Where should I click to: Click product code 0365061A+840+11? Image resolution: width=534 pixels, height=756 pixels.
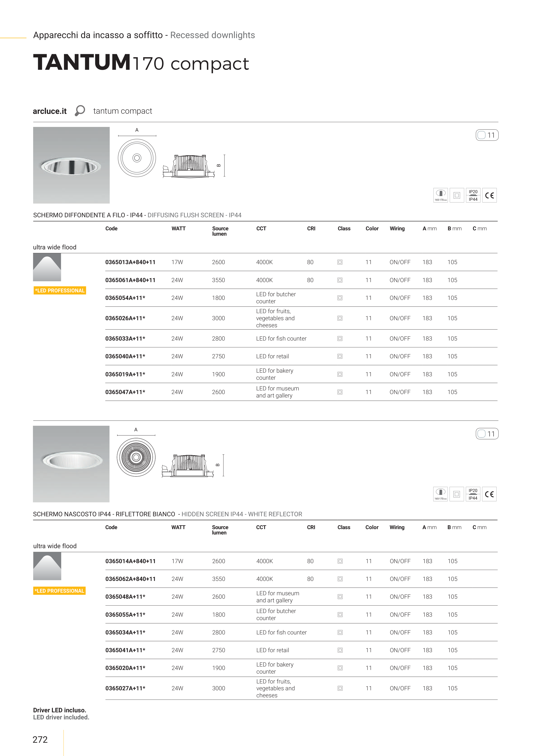coord(130,280)
